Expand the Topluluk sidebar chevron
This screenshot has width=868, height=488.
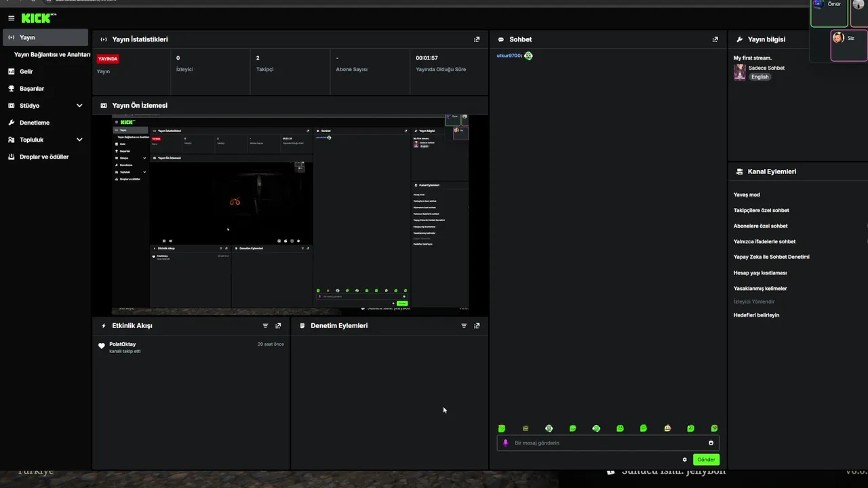(x=79, y=140)
